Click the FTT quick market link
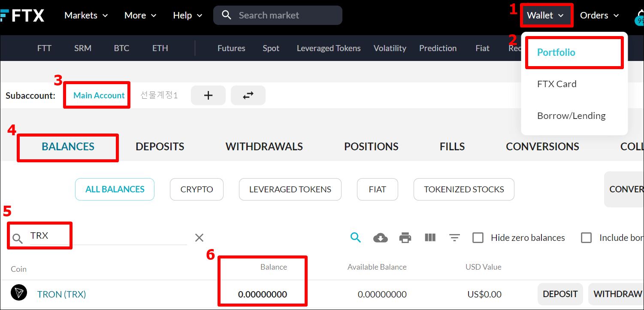 [x=44, y=49]
